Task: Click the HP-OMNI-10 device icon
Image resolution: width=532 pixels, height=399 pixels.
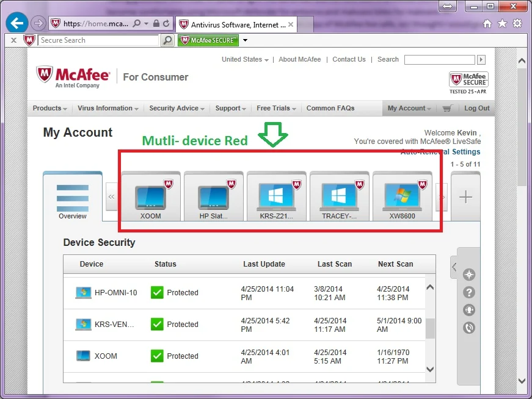Action: click(83, 293)
